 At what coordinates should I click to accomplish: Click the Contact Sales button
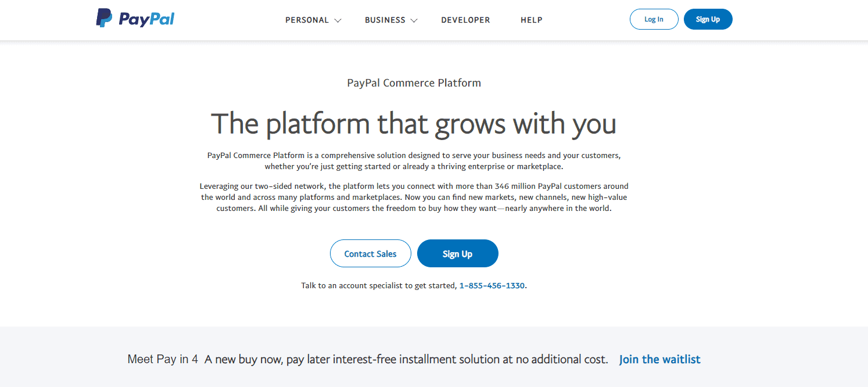(370, 253)
